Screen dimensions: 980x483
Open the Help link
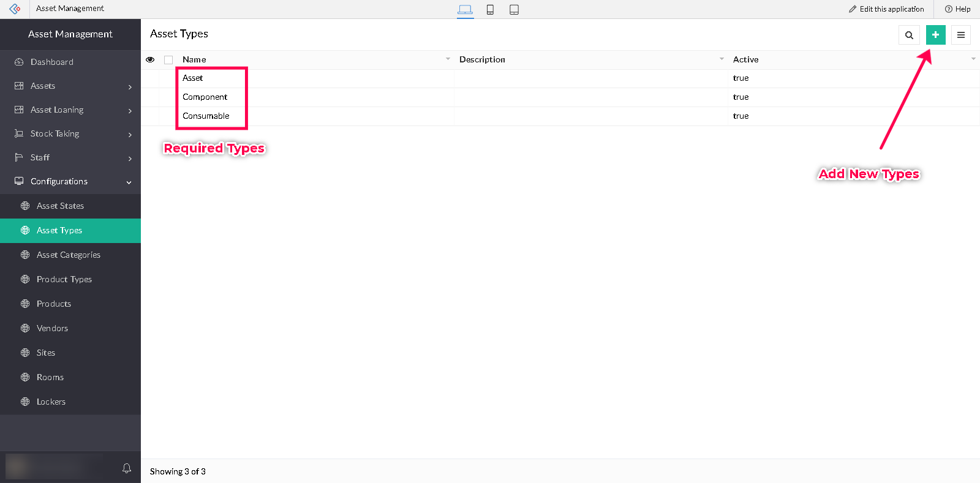957,9
